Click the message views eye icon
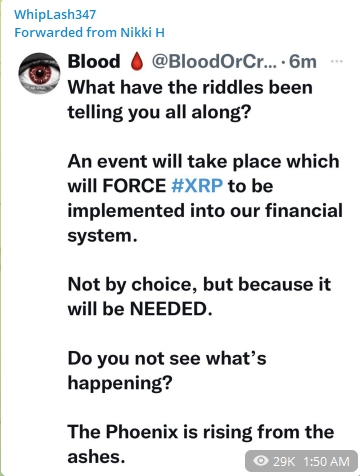The height and width of the screenshot is (476, 360). pyautogui.click(x=261, y=461)
